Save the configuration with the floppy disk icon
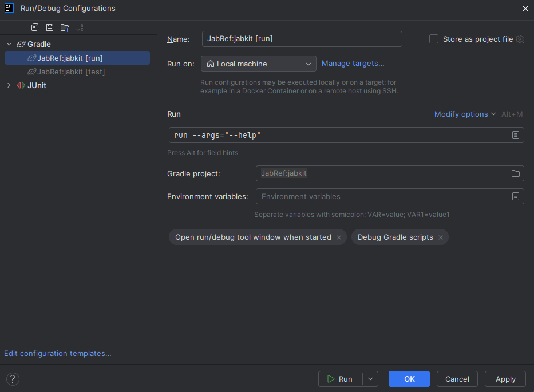 coord(50,27)
